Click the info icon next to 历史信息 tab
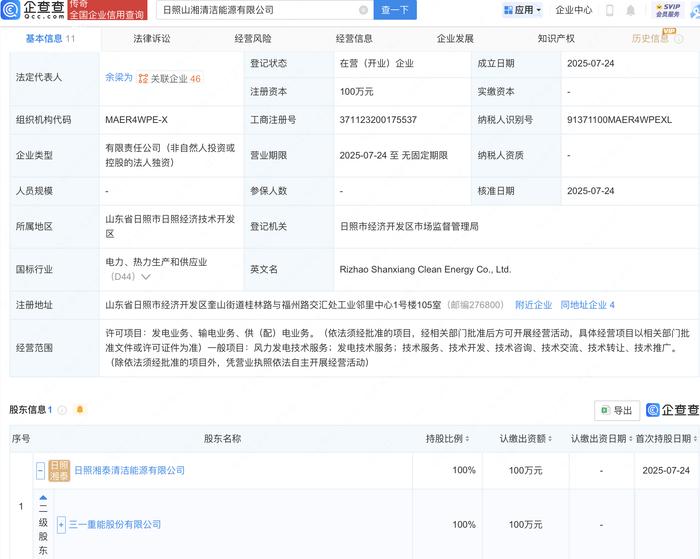The width and height of the screenshot is (700, 559). pos(679,39)
